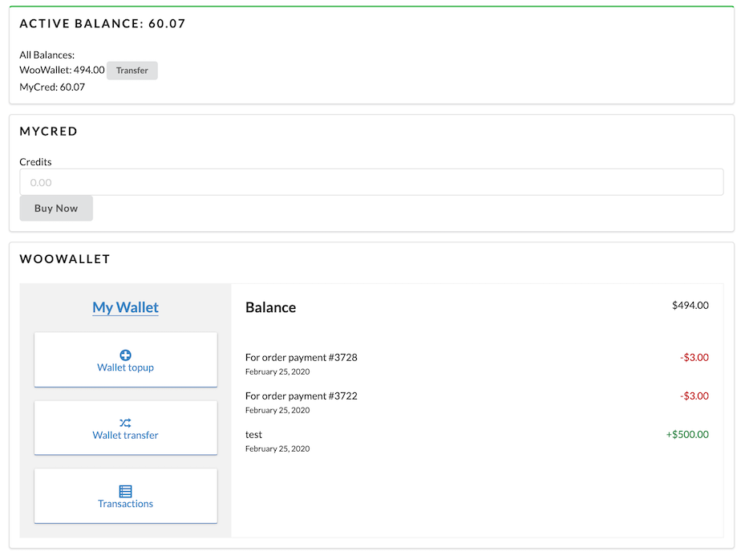Open the Wallet topup text link
This screenshot has height=560, width=741.
click(x=125, y=367)
